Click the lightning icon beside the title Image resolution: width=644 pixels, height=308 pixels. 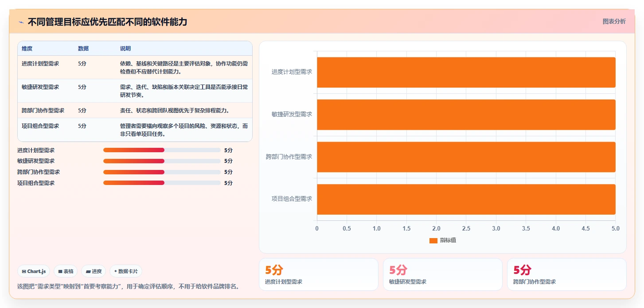tap(21, 22)
